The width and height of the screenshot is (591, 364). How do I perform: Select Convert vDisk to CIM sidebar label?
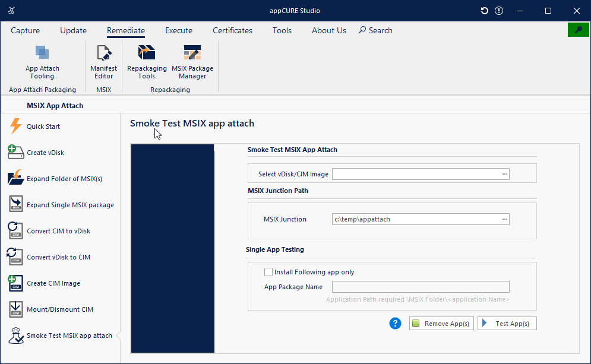coord(58,257)
